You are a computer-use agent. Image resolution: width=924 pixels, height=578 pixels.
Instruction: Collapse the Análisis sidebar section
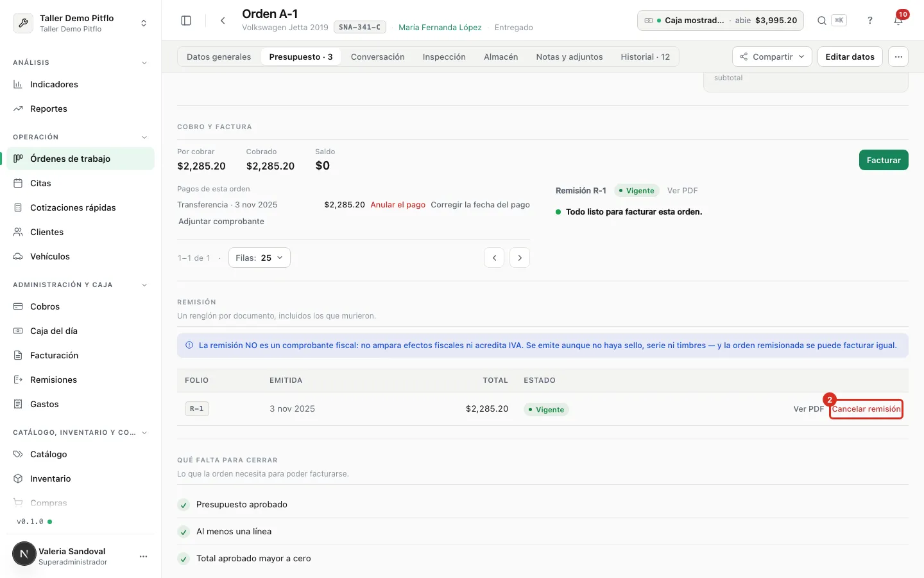144,63
